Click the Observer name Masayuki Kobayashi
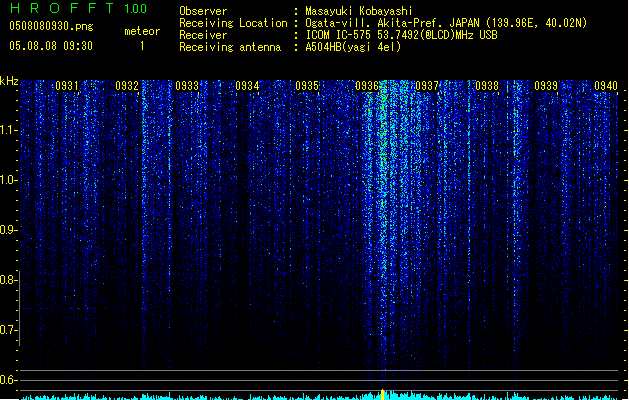Image resolution: width=629 pixels, height=400 pixels. (x=359, y=11)
